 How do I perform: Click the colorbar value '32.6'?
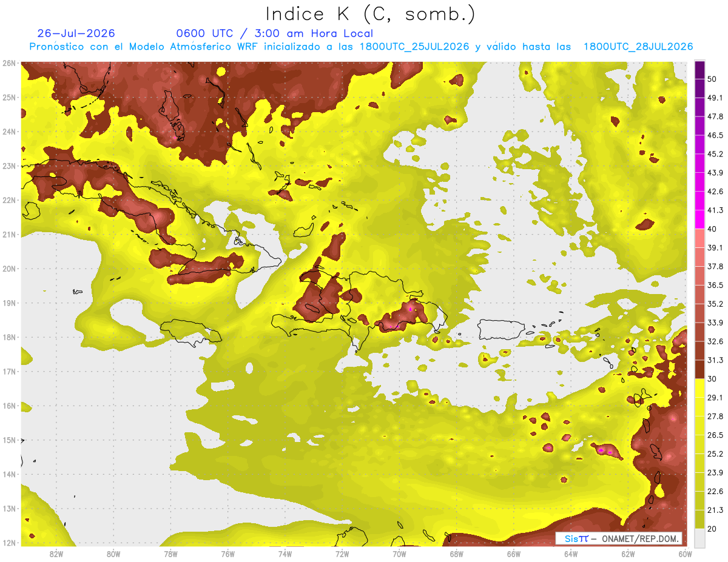pyautogui.click(x=715, y=341)
